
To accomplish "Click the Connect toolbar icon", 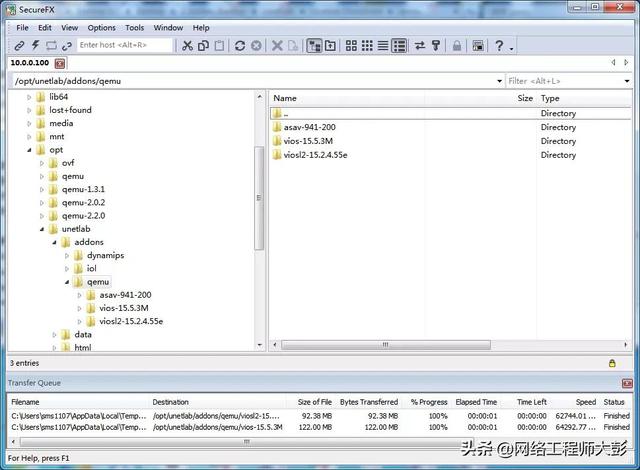I will (19, 46).
